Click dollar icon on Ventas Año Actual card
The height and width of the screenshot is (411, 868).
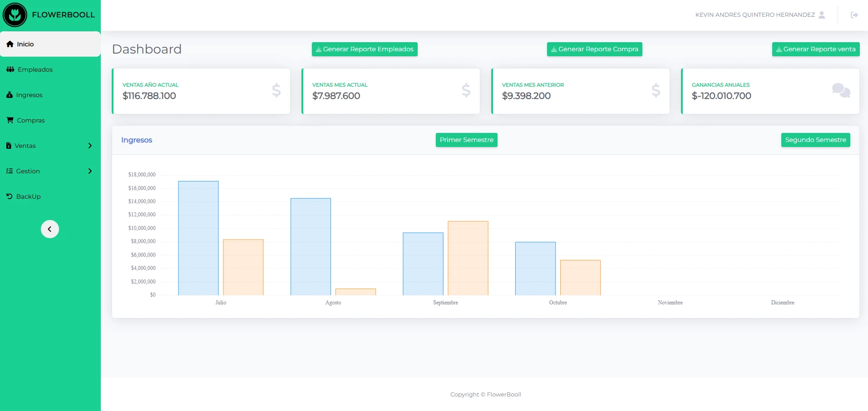click(276, 90)
